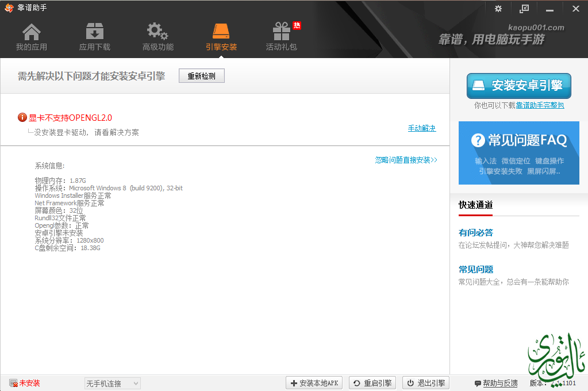588x391 pixels.
Task: Click the 靠谱助手 logo icon
Action: (x=9, y=8)
